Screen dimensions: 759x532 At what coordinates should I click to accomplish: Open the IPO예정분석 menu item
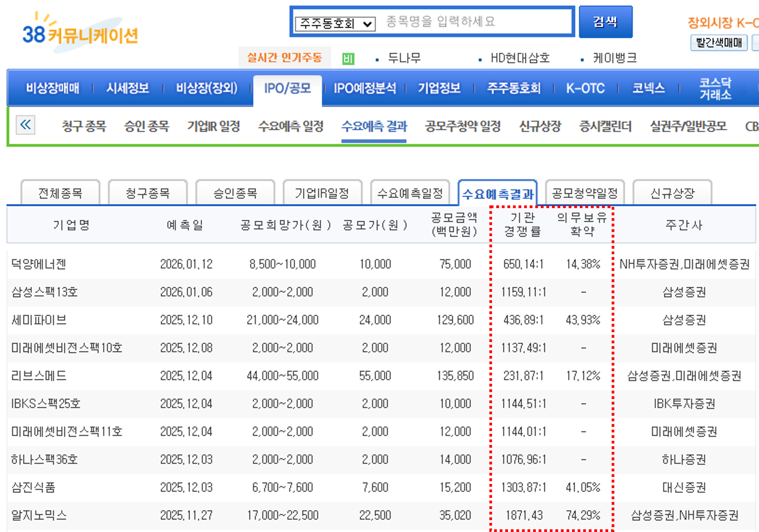(364, 88)
